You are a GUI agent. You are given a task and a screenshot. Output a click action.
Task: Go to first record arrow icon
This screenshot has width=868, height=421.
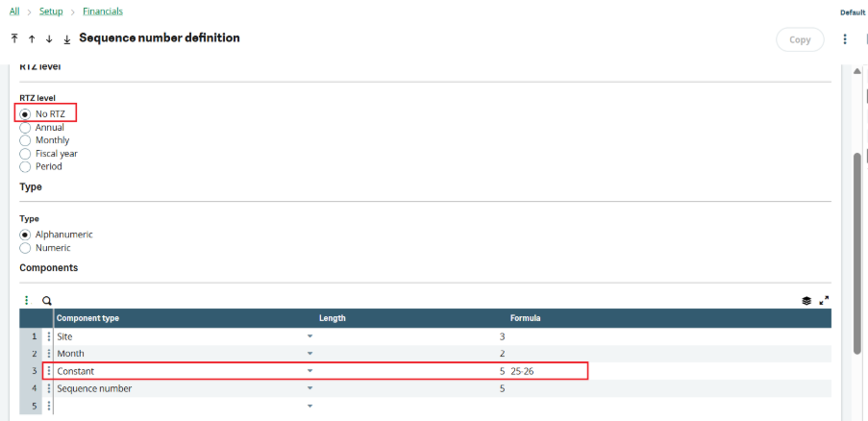(x=14, y=39)
